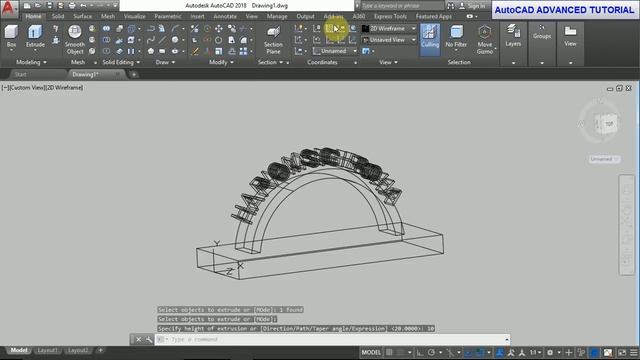The height and width of the screenshot is (360, 640).
Task: Select the Line tool in Draw panel
Action: [x=162, y=40]
